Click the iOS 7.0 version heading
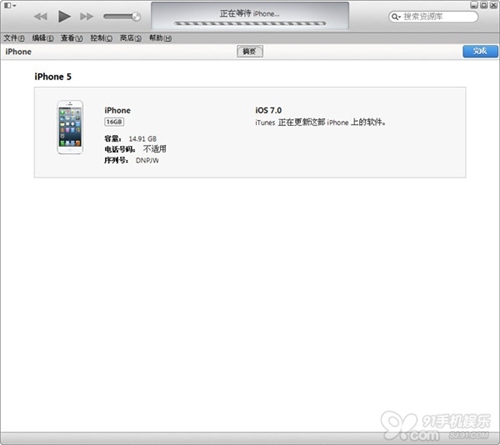Image resolution: width=500 pixels, height=445 pixels. (x=268, y=110)
